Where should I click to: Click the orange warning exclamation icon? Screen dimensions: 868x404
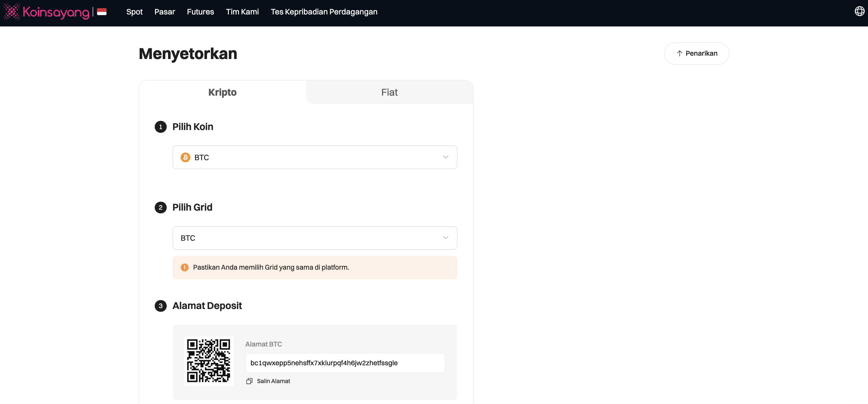pos(185,267)
